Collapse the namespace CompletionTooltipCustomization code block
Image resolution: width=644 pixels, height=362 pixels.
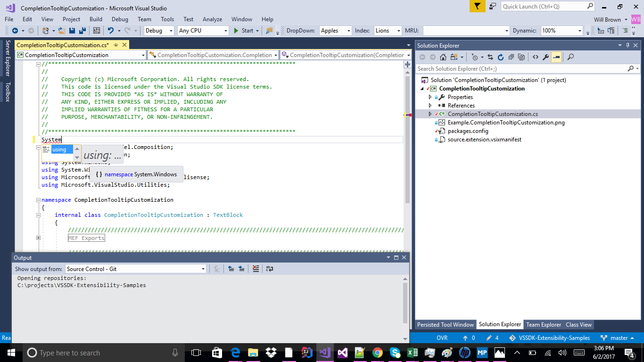(x=38, y=200)
